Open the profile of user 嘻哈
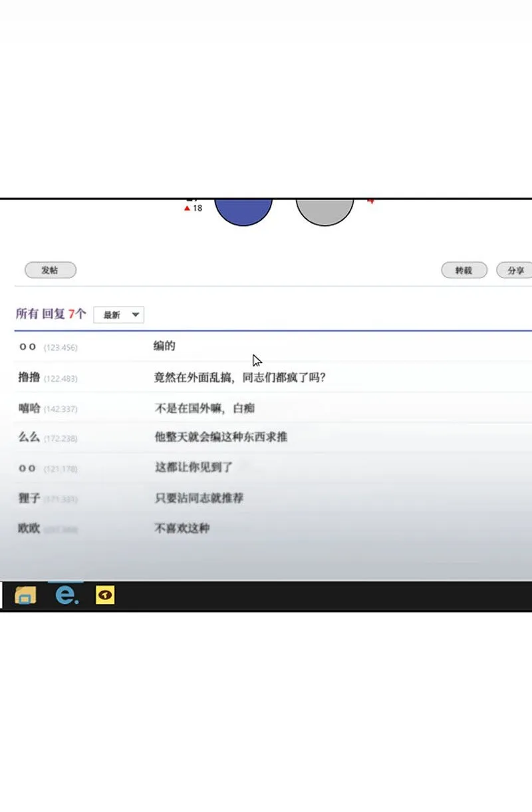Image resolution: width=532 pixels, height=812 pixels. [x=29, y=408]
